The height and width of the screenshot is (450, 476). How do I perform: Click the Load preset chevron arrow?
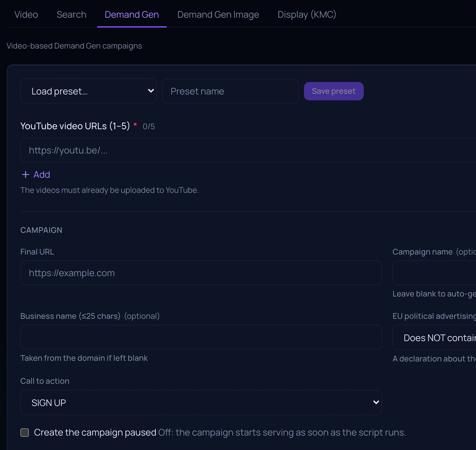click(x=151, y=91)
